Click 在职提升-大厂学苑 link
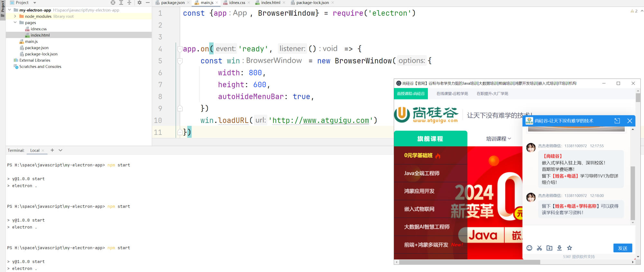Screen dimensions: 644x272 [492, 94]
